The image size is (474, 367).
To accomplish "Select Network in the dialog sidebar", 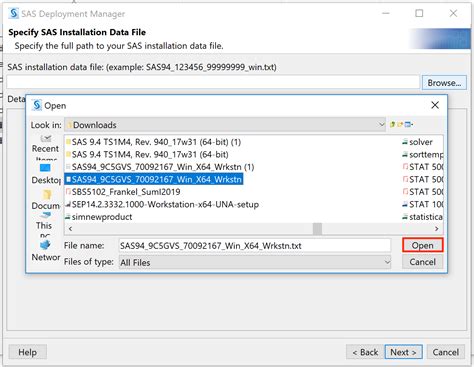I will coord(45,251).
